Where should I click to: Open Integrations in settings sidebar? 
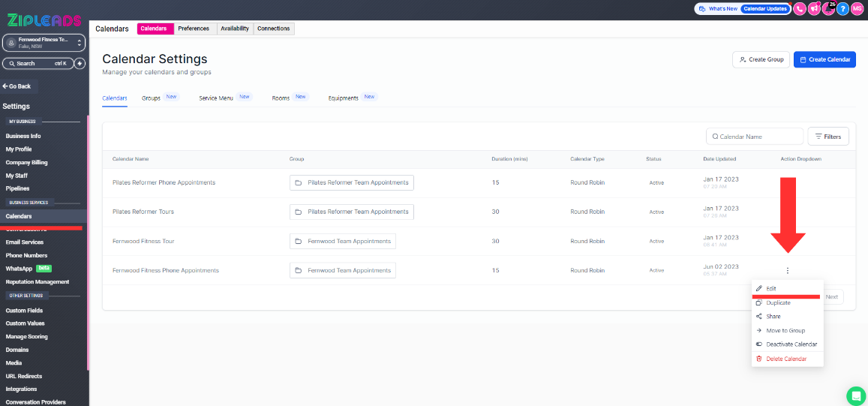[22, 389]
